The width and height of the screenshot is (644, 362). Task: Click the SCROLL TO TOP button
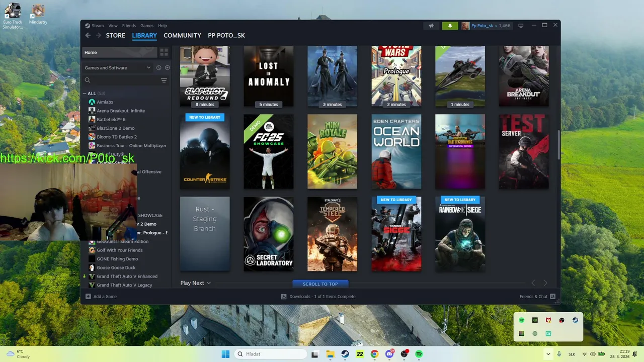click(320, 284)
